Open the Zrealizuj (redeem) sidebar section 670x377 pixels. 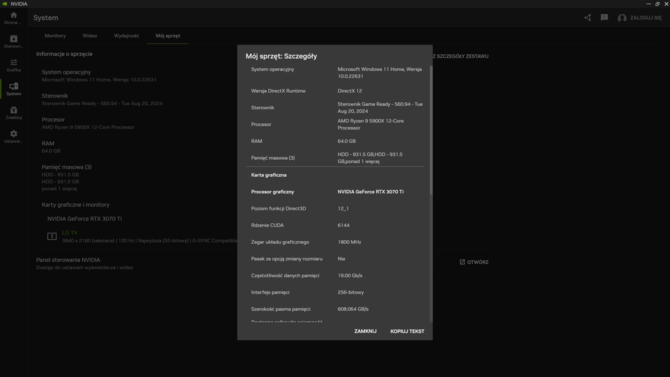[13, 113]
